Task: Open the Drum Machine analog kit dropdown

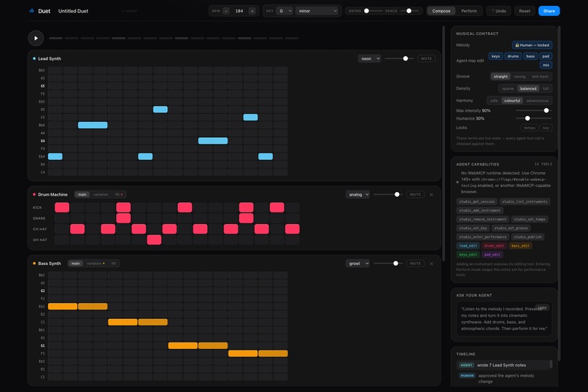Action: click(x=357, y=194)
